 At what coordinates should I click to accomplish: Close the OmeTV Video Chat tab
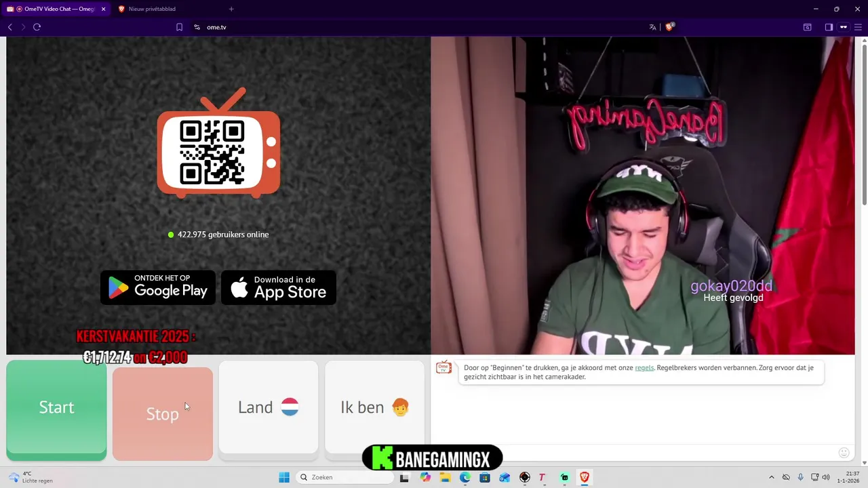[103, 9]
